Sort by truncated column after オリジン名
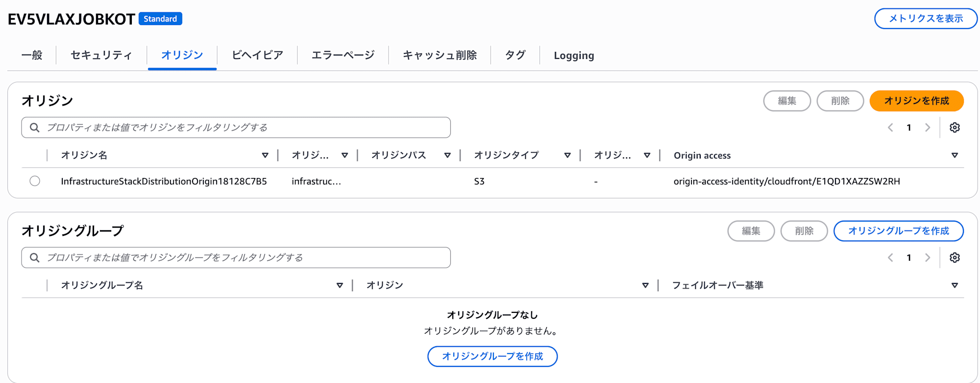The image size is (980, 383). 345,155
